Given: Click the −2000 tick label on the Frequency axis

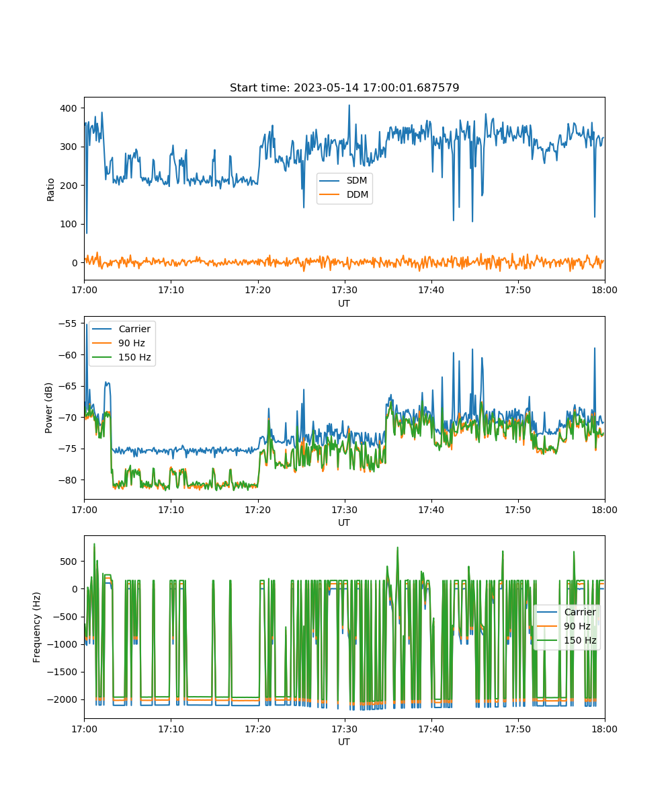Looking at the screenshot, I should 63,699.
